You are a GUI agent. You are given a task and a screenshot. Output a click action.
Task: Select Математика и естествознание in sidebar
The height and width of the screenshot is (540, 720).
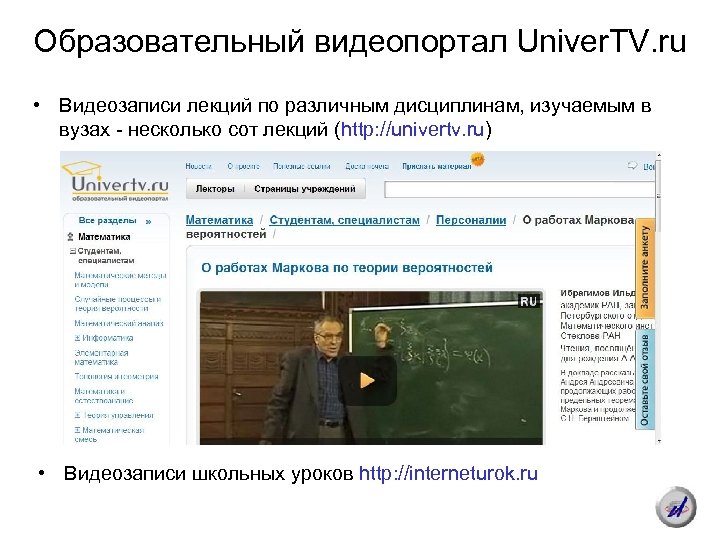pos(104,396)
